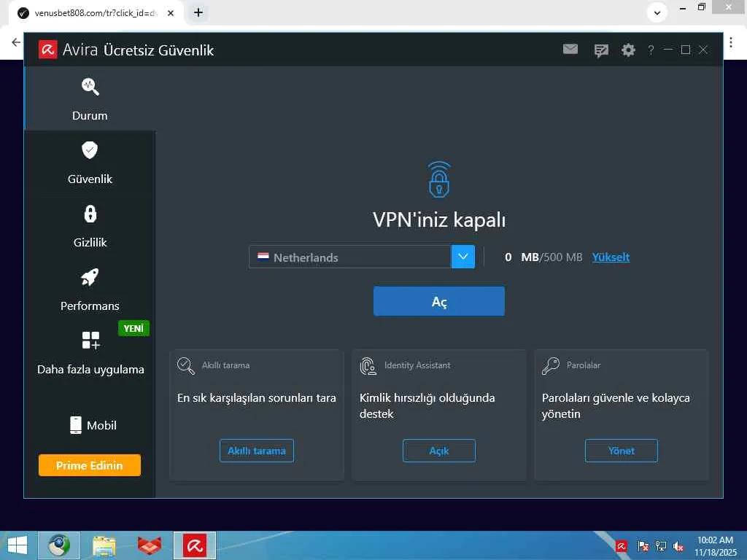747x560 pixels.
Task: Click 'En sık karşılaşılan sorunları tara' text
Action: [x=256, y=397]
